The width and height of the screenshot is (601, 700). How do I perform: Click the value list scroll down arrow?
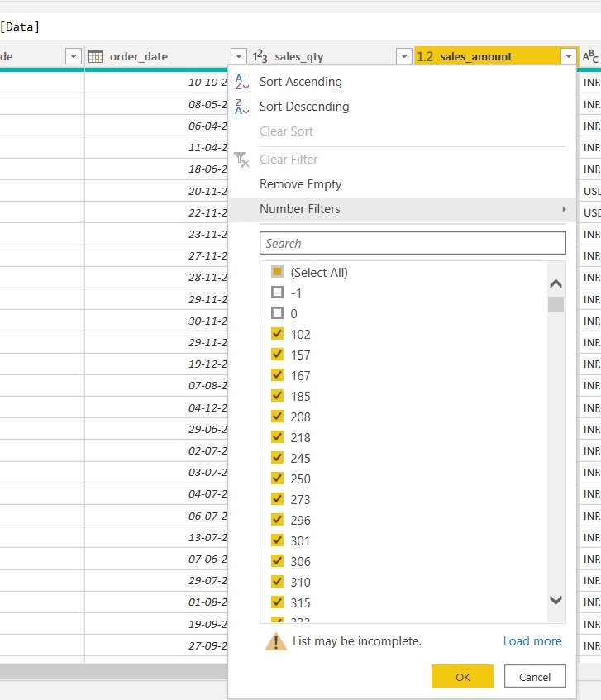click(x=556, y=600)
